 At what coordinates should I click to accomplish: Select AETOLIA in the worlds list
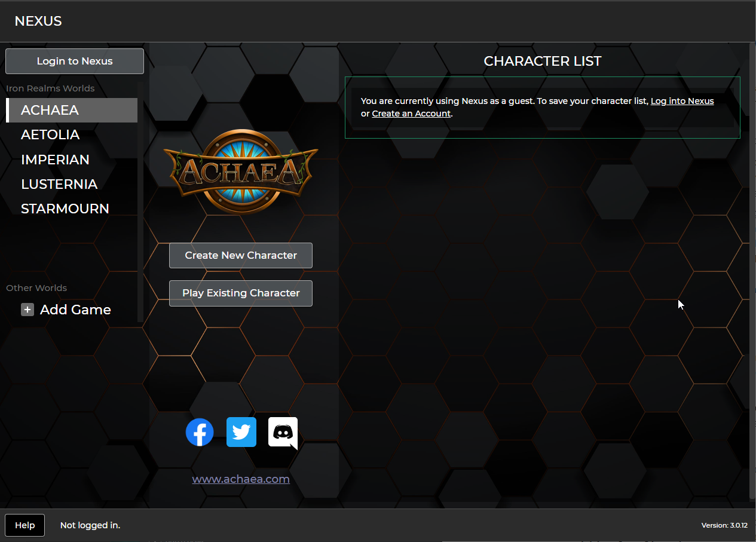tap(50, 135)
